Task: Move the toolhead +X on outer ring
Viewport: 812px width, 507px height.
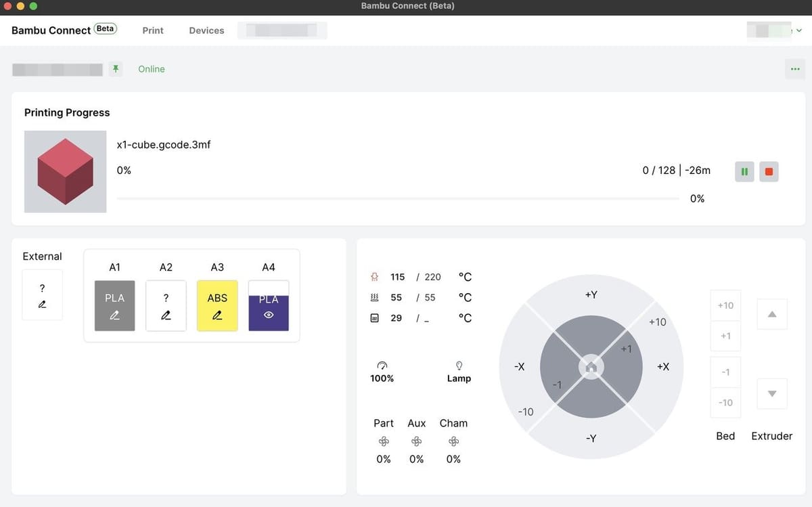Action: tap(663, 366)
